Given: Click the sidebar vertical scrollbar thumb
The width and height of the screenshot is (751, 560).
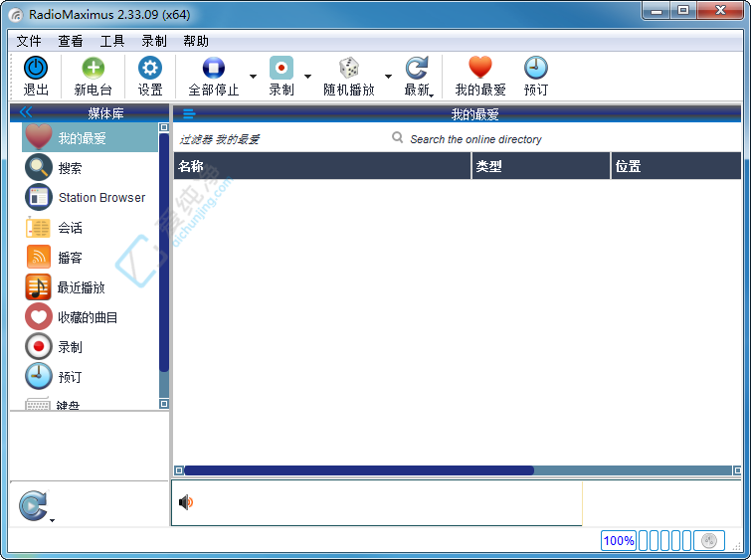Looking at the screenshot, I should [164, 253].
